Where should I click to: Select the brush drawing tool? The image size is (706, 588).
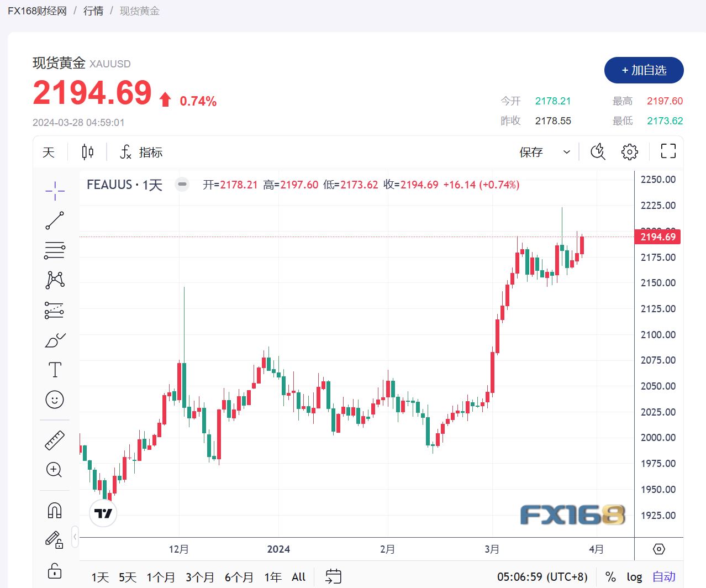[x=54, y=340]
